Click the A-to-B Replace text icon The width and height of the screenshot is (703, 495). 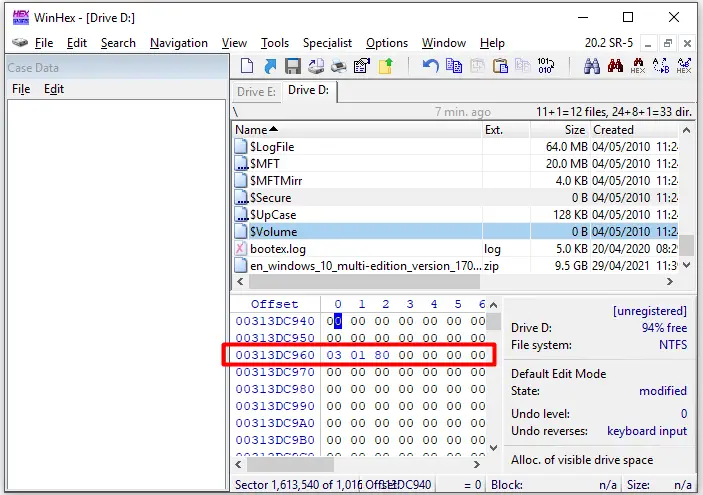[x=661, y=66]
